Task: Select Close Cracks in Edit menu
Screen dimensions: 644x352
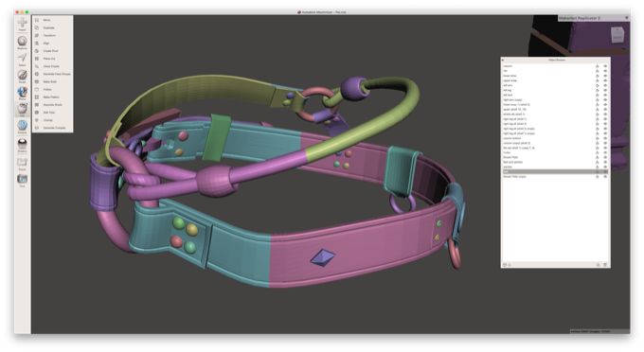Action: click(x=51, y=66)
